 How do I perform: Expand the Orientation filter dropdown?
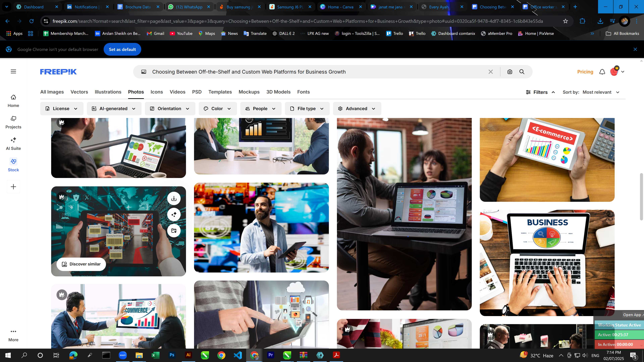170,108
